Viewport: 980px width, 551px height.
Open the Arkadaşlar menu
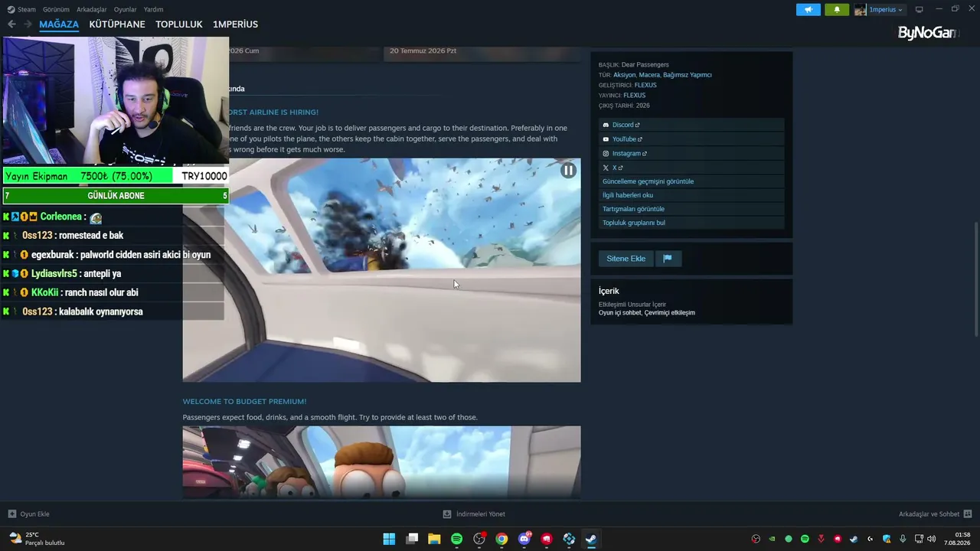tap(92, 10)
